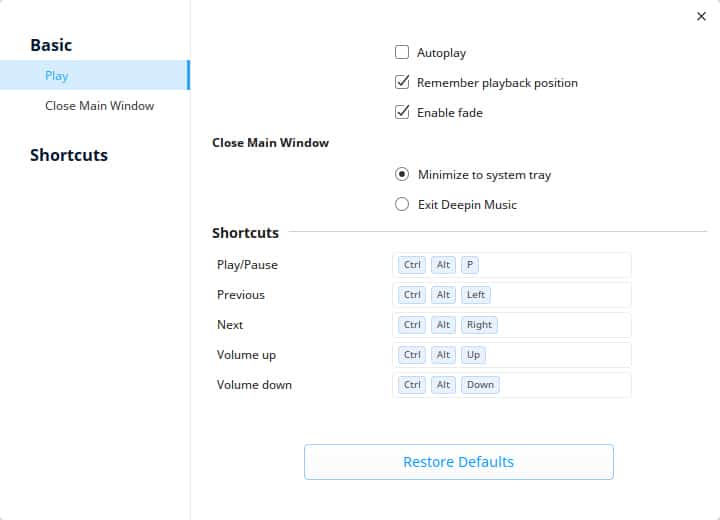
Task: Choose Exit Deepin Music radio button
Action: click(x=402, y=204)
